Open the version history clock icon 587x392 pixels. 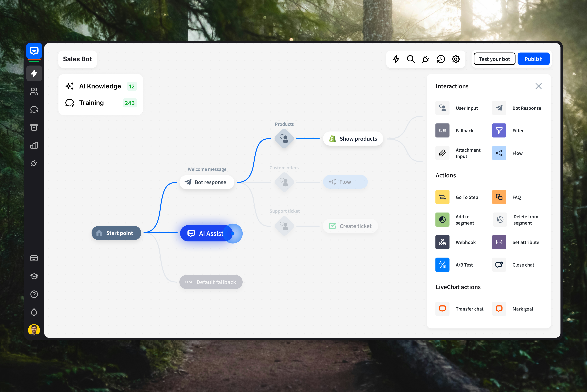pyautogui.click(x=441, y=59)
